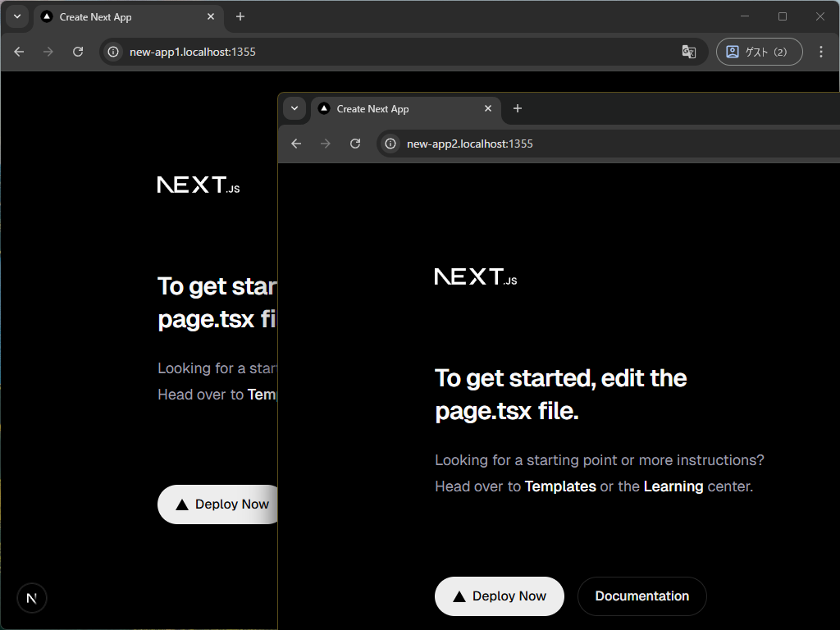This screenshot has height=630, width=840.
Task: Add a new tab in the front window
Action: coord(517,108)
